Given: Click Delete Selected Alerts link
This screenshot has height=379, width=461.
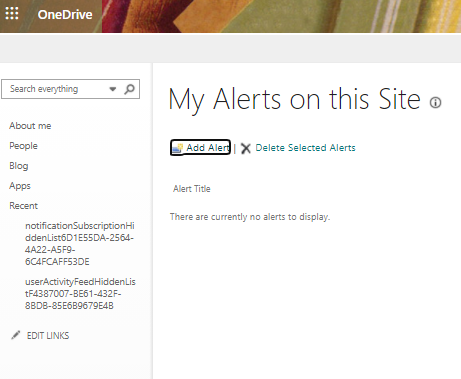Looking at the screenshot, I should 305,148.
